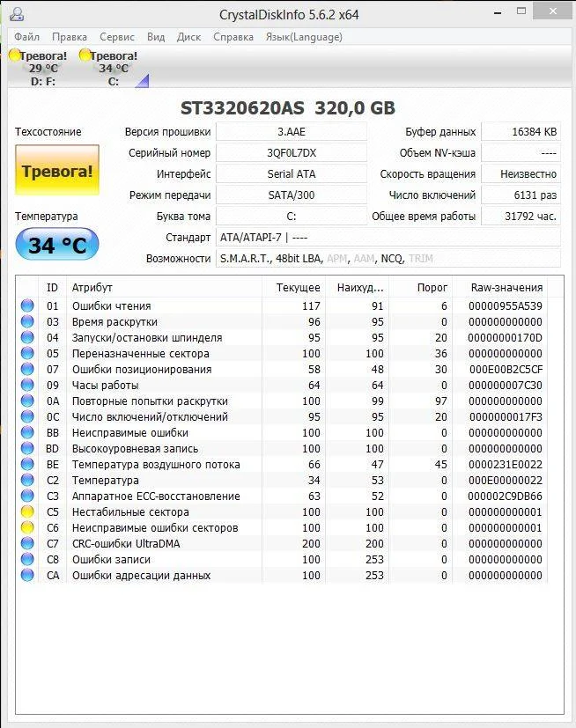The height and width of the screenshot is (728, 576).
Task: Click the Текущее column header
Action: pos(294,287)
